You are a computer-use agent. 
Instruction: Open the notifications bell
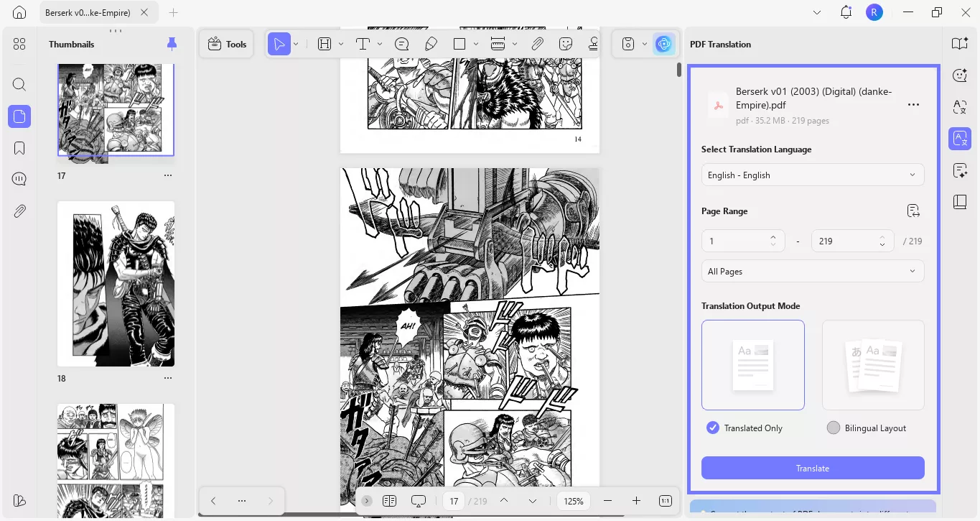click(846, 12)
